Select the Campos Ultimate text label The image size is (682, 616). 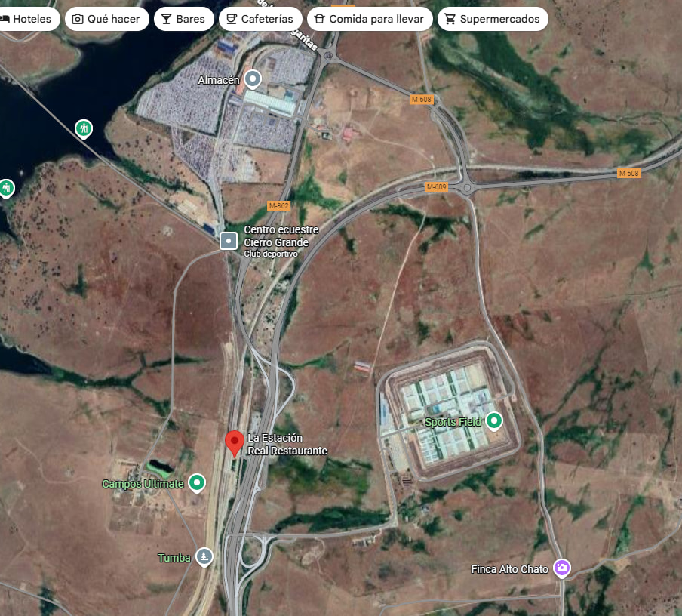pos(143,484)
